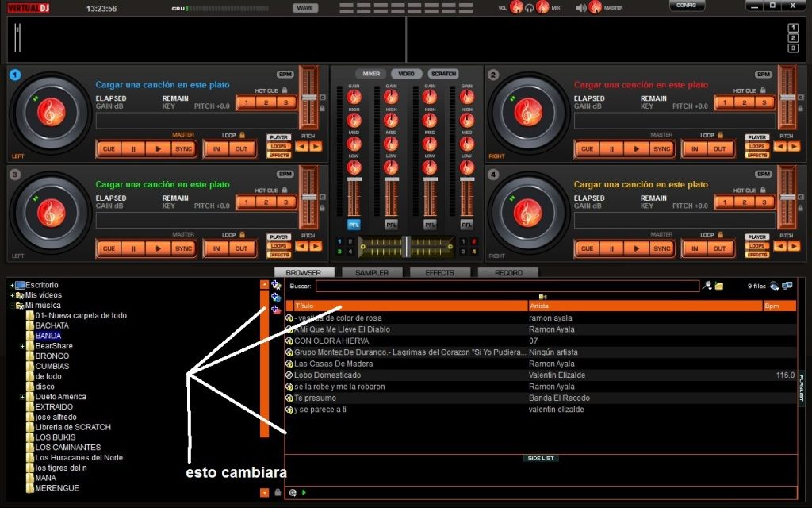Screen dimensions: 812x508
Task: Collapse the Mi música tree node
Action: [12, 306]
